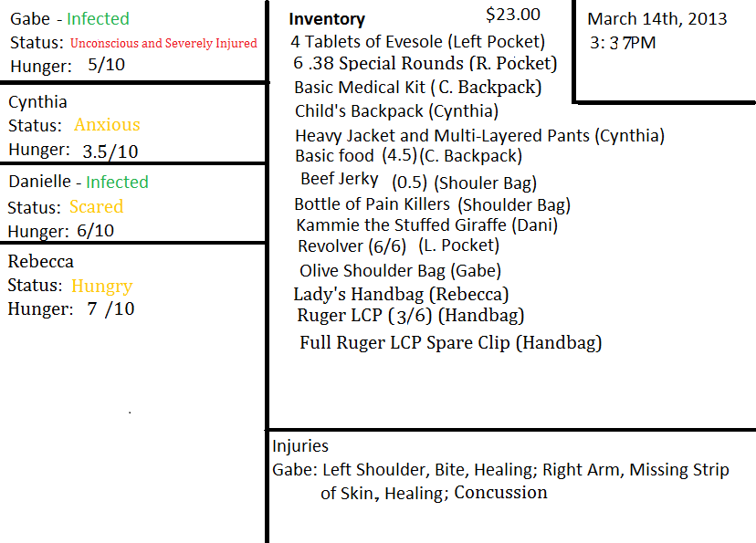Select Kammie the Stuffed Giraffe item

coord(426,225)
